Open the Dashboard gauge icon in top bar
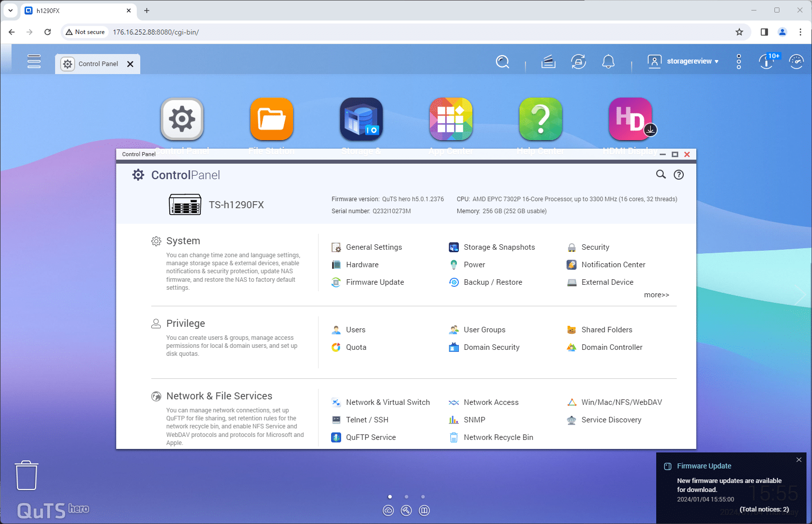The height and width of the screenshot is (524, 812). click(796, 62)
